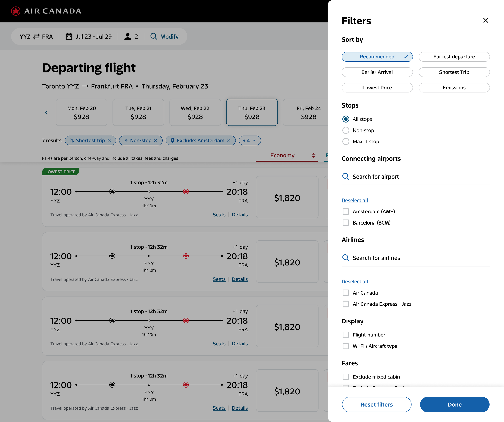Go to previous dates with left chevron

46,112
